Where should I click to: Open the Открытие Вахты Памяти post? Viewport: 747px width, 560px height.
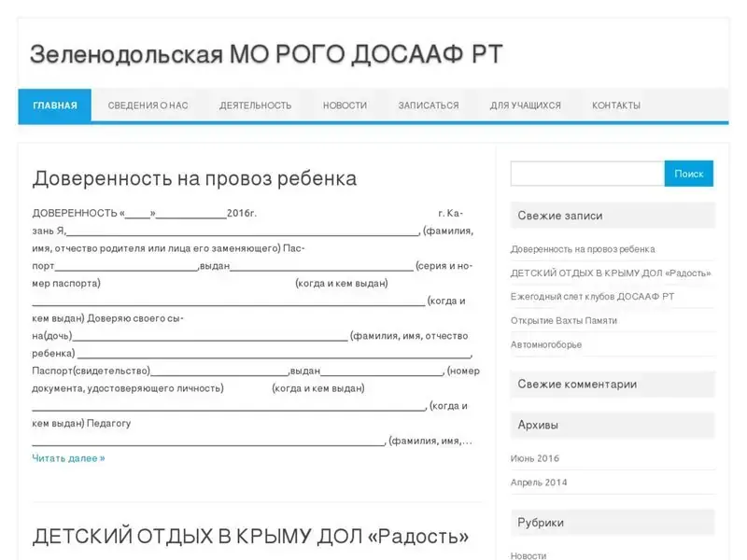pyautogui.click(x=563, y=321)
